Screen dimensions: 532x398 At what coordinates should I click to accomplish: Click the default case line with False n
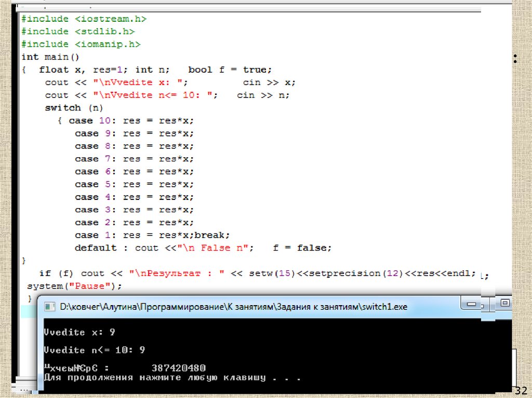(x=203, y=248)
